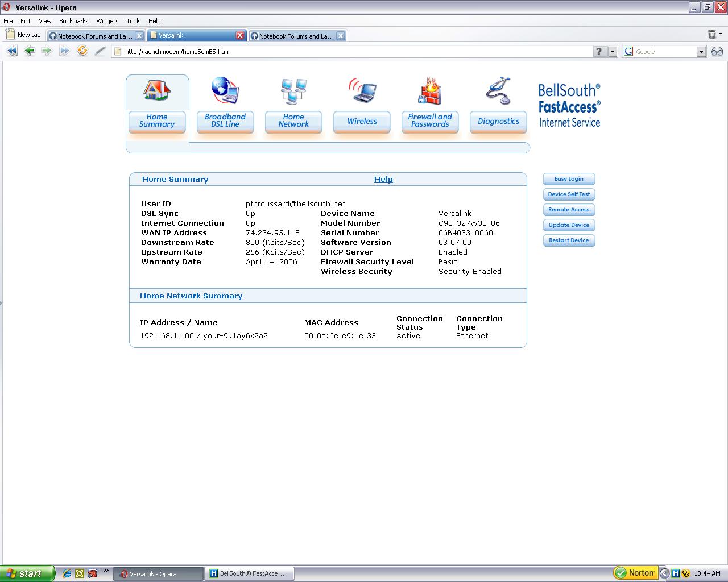
Task: Reload the page with the orange Reload icon
Action: pyautogui.click(x=82, y=51)
